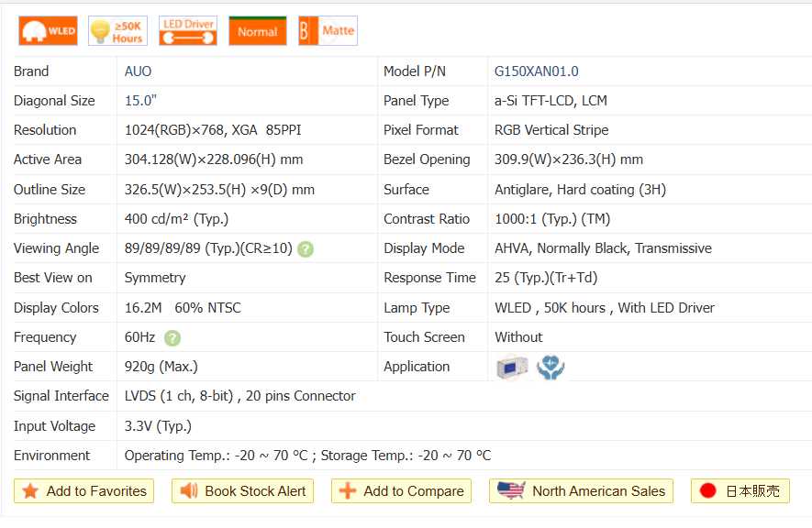Click the ≥50K Hours lightbulb badge
Viewport: 812px width, 528px height.
click(x=117, y=31)
